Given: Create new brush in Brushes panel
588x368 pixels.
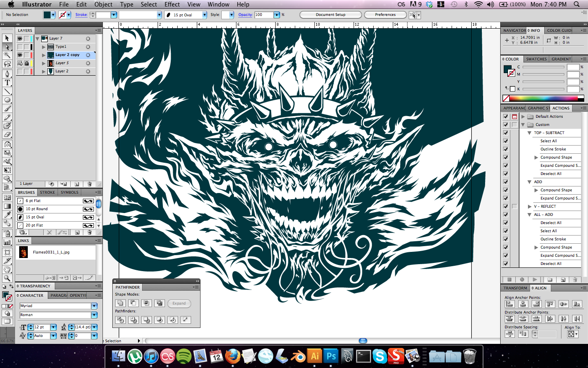Looking at the screenshot, I should click(76, 232).
